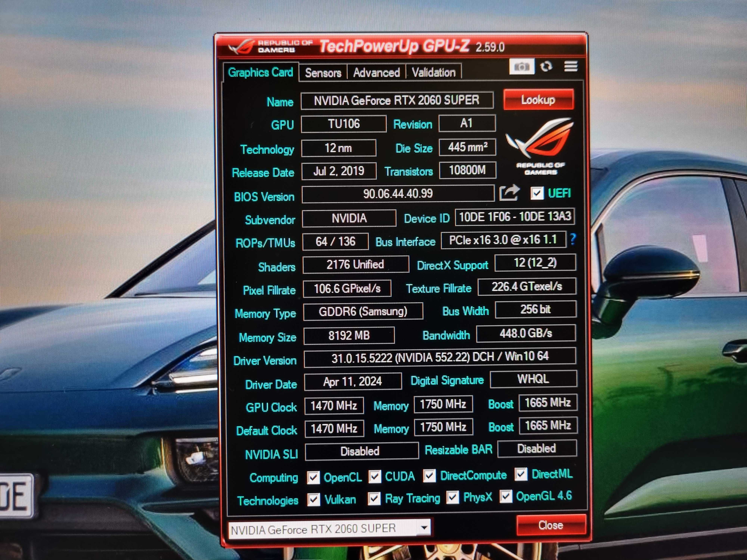Click the Bandwidth value 448.0 GB/s
This screenshot has width=747, height=560.
pos(526,334)
